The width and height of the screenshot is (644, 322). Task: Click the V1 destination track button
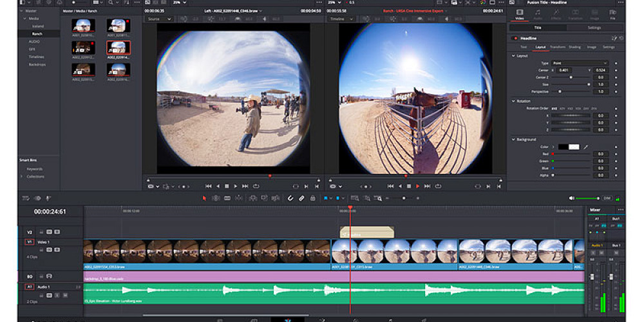(x=29, y=242)
